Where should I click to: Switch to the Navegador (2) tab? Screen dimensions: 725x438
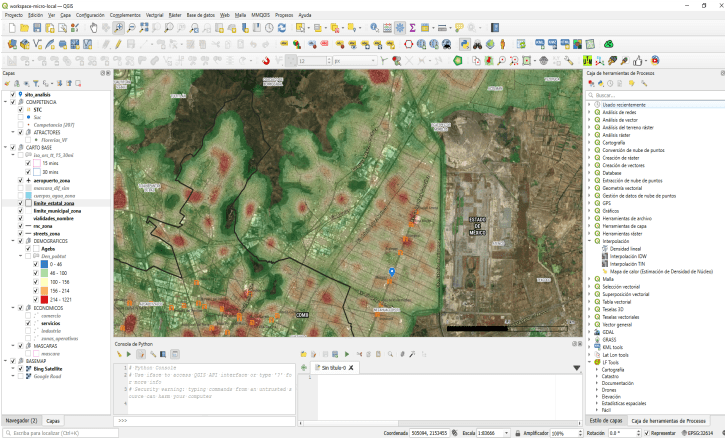pos(21,421)
